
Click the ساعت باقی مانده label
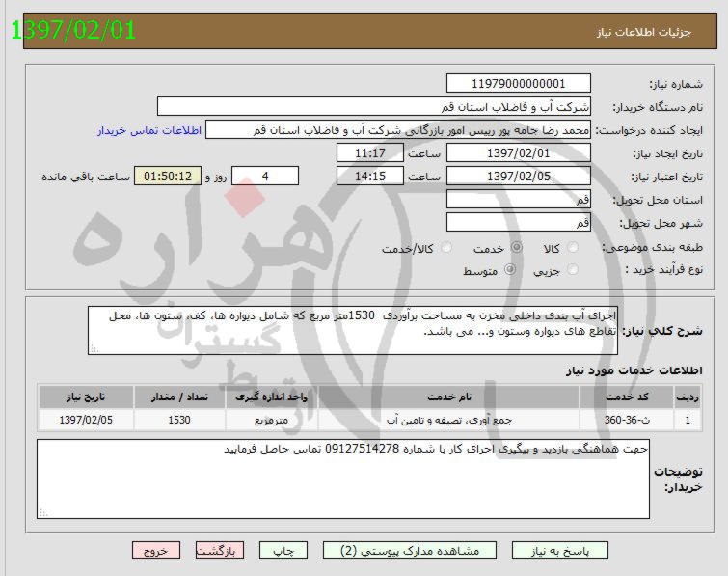click(x=86, y=177)
